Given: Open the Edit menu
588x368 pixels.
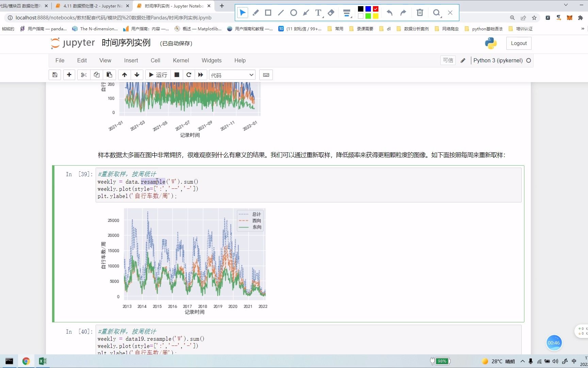Looking at the screenshot, I should [x=82, y=60].
